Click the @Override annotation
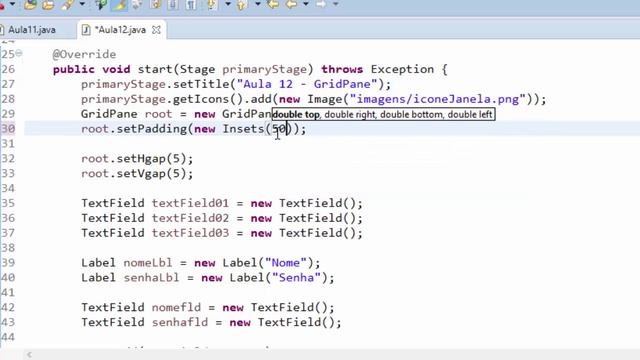 coord(84,54)
